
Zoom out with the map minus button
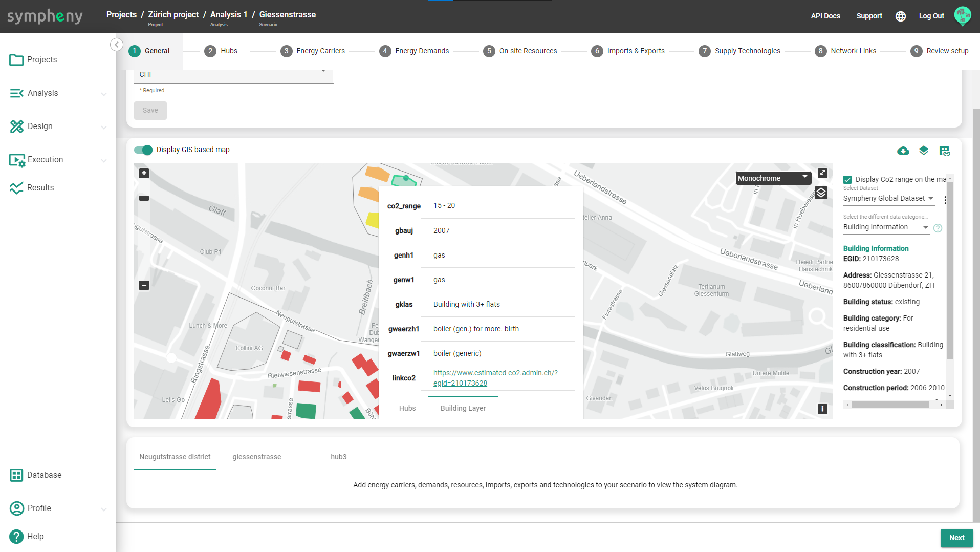[144, 285]
